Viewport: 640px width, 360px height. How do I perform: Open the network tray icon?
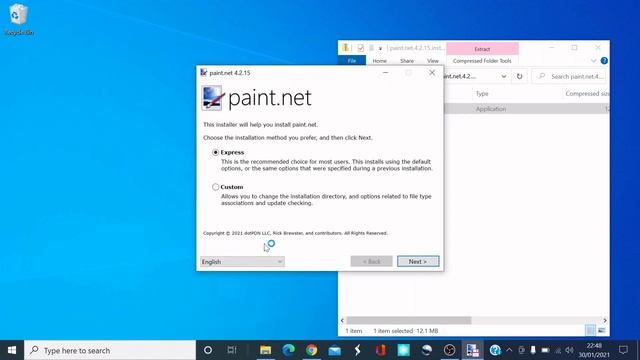[558, 350]
